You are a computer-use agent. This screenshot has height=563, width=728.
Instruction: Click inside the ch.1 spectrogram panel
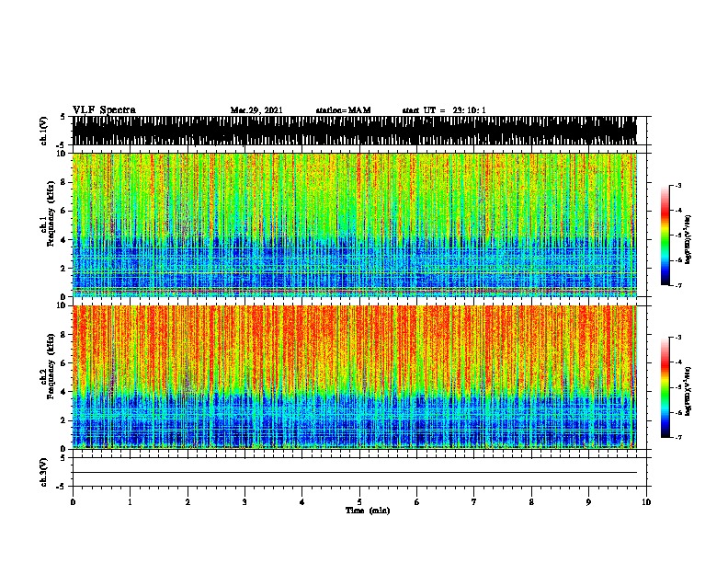355,224
